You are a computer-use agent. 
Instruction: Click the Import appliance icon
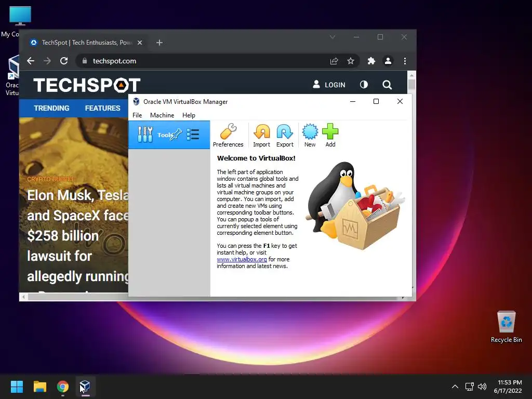pyautogui.click(x=262, y=136)
